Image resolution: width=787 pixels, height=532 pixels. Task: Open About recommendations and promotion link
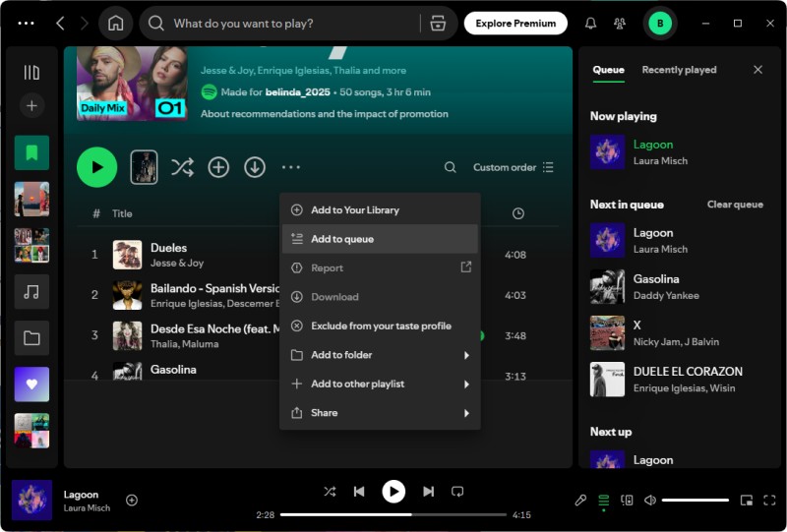(x=325, y=114)
